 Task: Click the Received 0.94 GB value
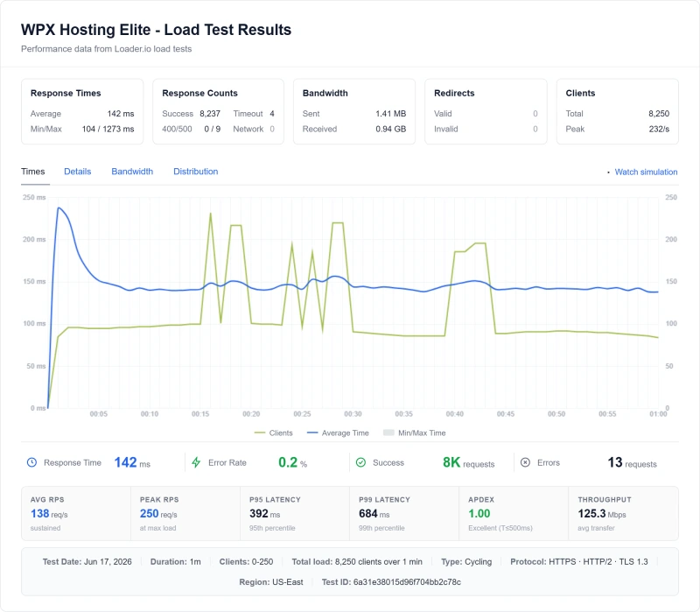390,129
